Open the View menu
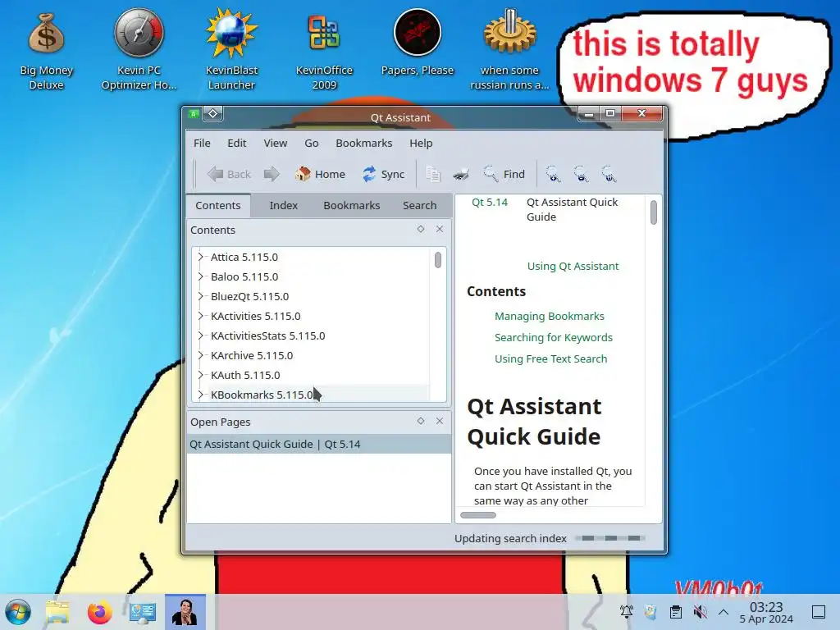The width and height of the screenshot is (840, 630). pos(276,143)
